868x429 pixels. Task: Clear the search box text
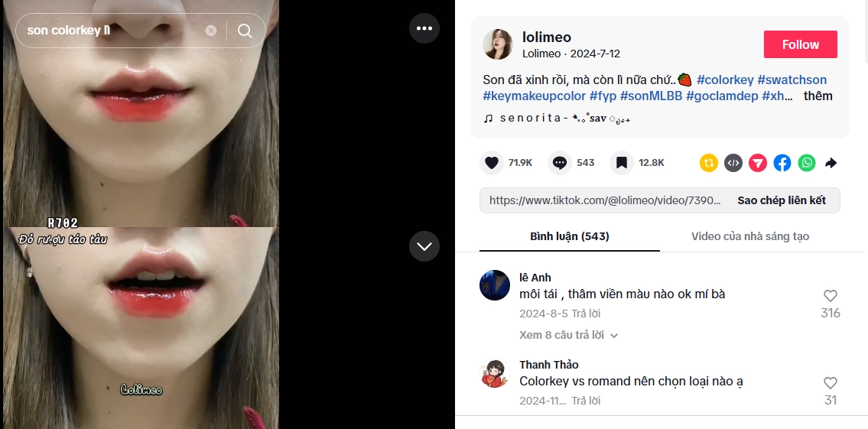pyautogui.click(x=211, y=31)
